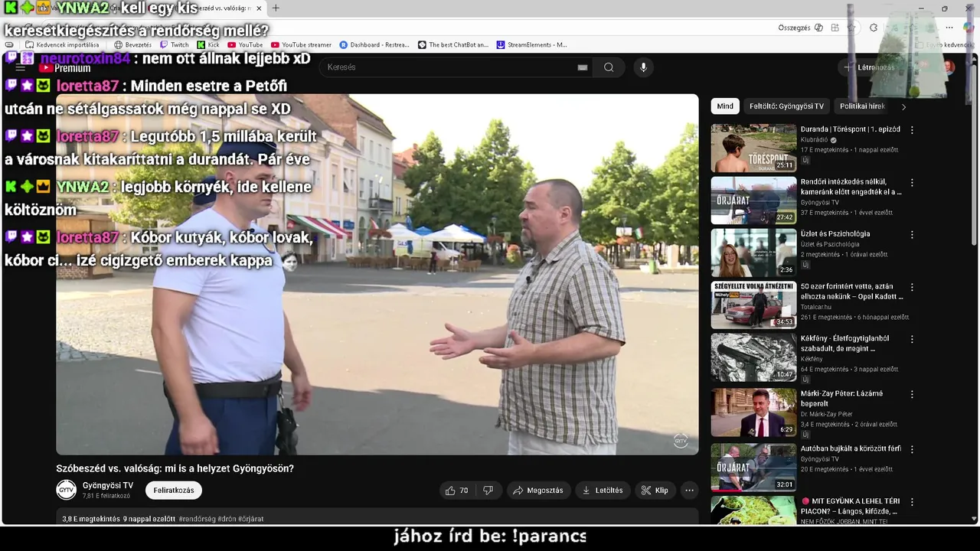Click the Gyöngyösi TV channel avatar
Image resolution: width=980 pixels, height=551 pixels.
[67, 490]
